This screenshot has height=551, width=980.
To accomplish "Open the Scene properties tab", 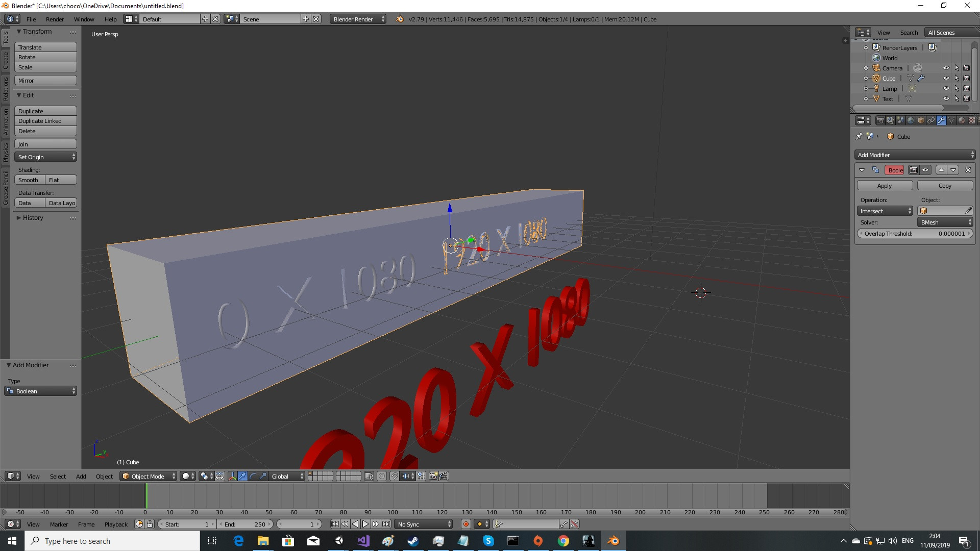I will 900,120.
